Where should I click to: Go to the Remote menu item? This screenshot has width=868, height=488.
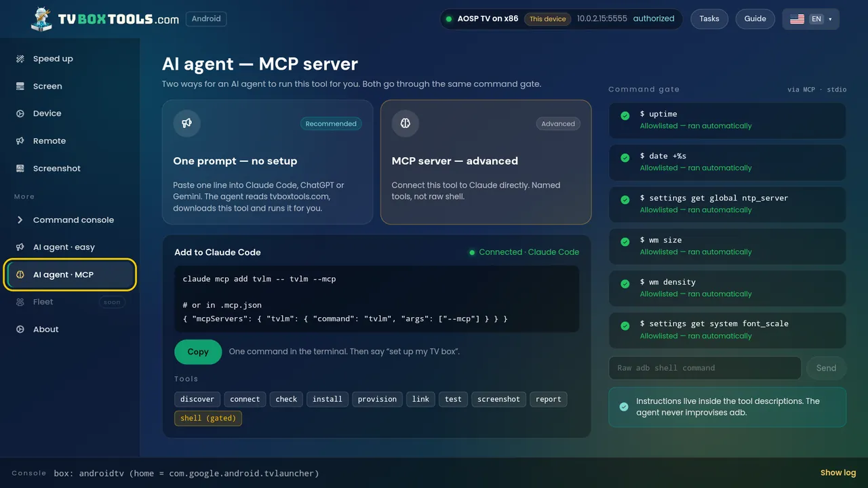click(x=71, y=141)
